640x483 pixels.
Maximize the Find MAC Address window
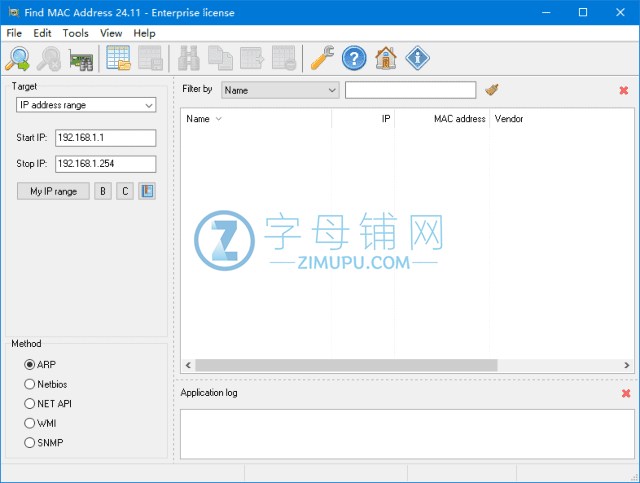583,12
